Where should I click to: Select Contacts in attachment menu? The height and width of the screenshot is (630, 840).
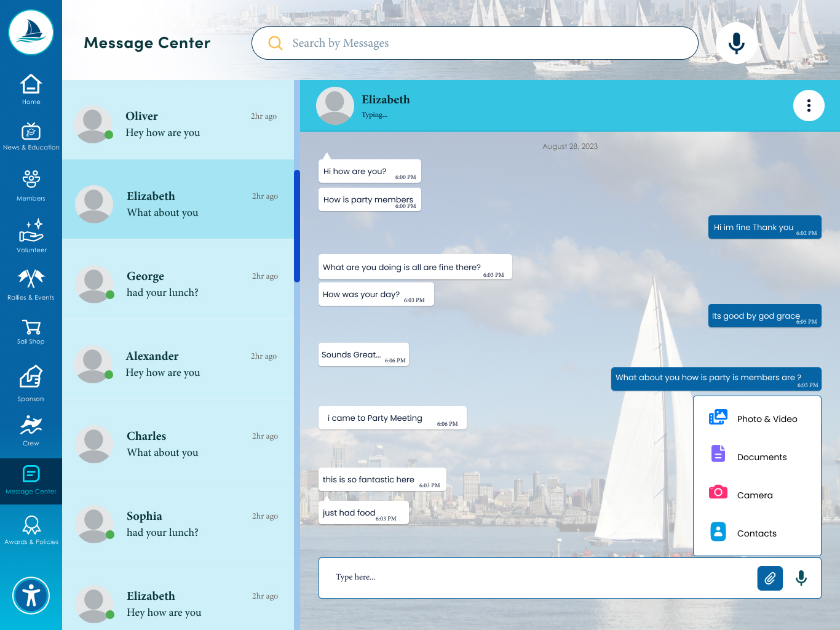757,533
